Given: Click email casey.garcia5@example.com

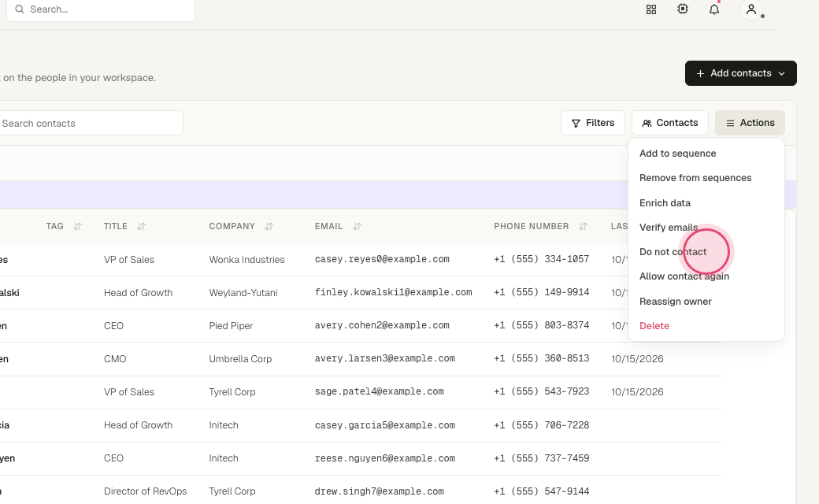Looking at the screenshot, I should coord(385,425).
